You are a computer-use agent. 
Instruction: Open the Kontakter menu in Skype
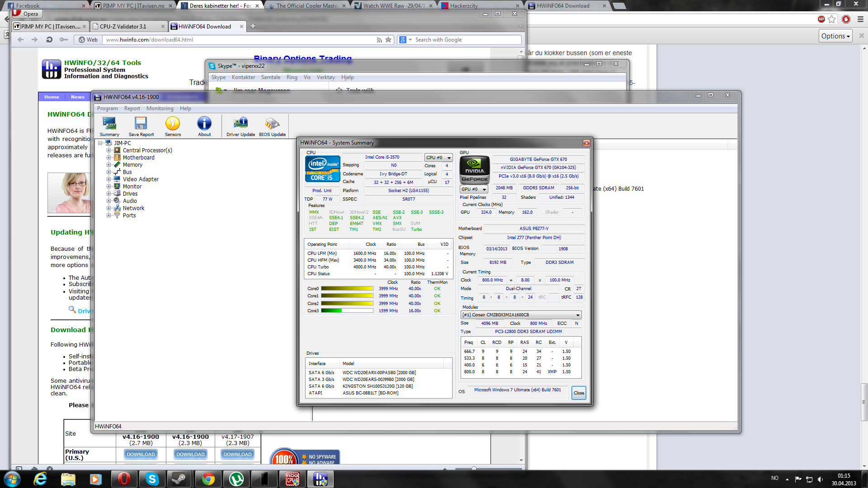tap(243, 77)
